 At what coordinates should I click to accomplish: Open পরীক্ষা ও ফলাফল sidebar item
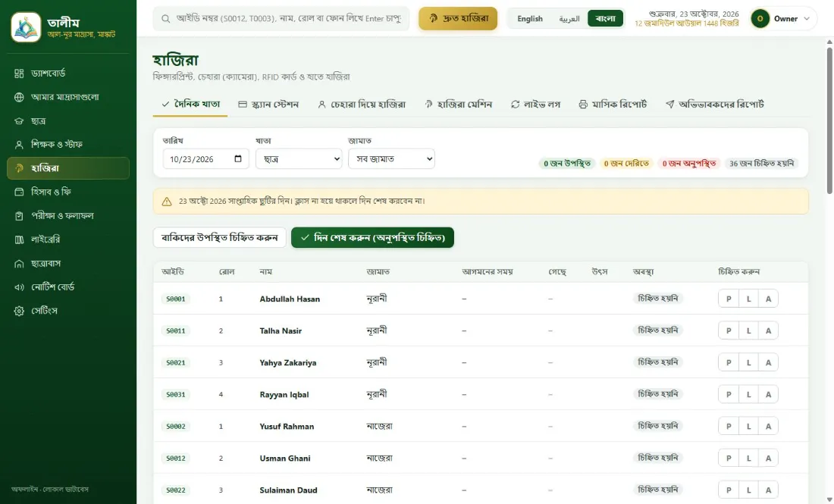click(x=68, y=215)
